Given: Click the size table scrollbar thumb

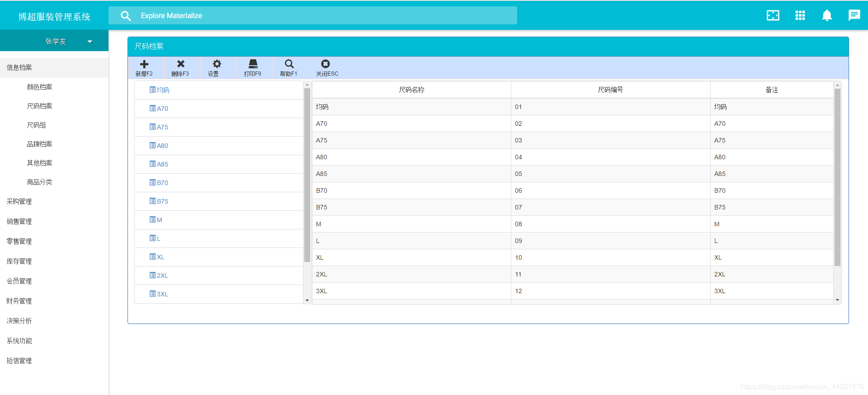Looking at the screenshot, I should click(x=837, y=177).
